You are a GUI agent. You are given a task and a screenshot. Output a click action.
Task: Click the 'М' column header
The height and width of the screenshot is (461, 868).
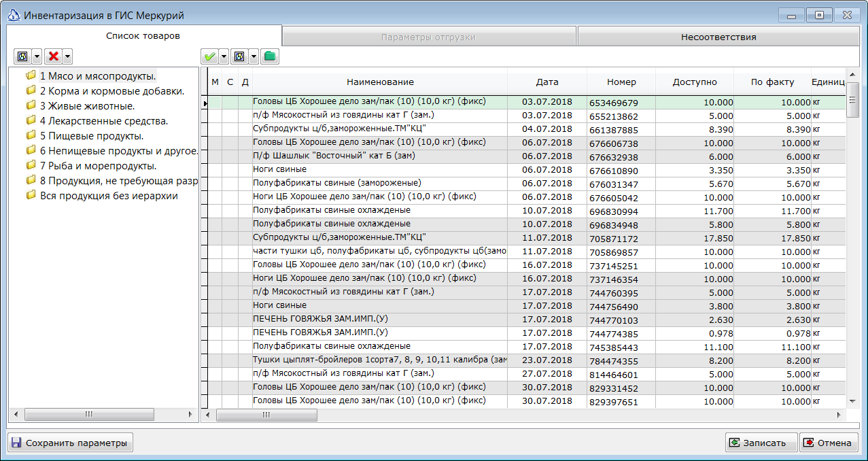(x=215, y=82)
